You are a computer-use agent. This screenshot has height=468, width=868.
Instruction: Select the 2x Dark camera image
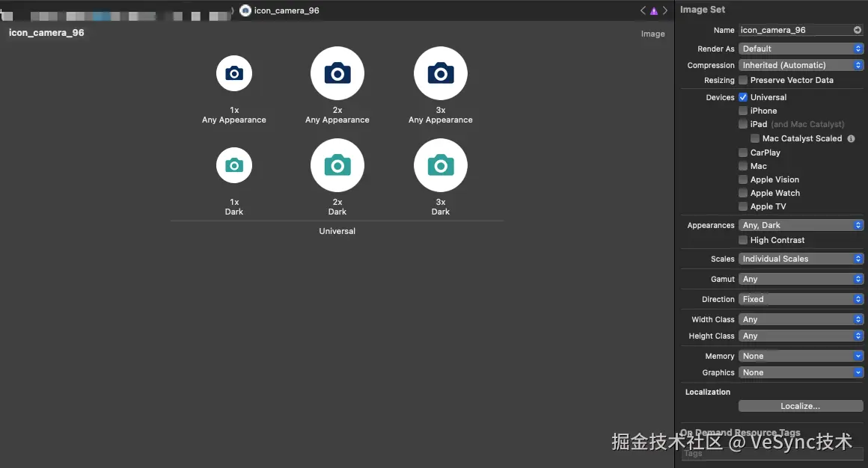(337, 165)
